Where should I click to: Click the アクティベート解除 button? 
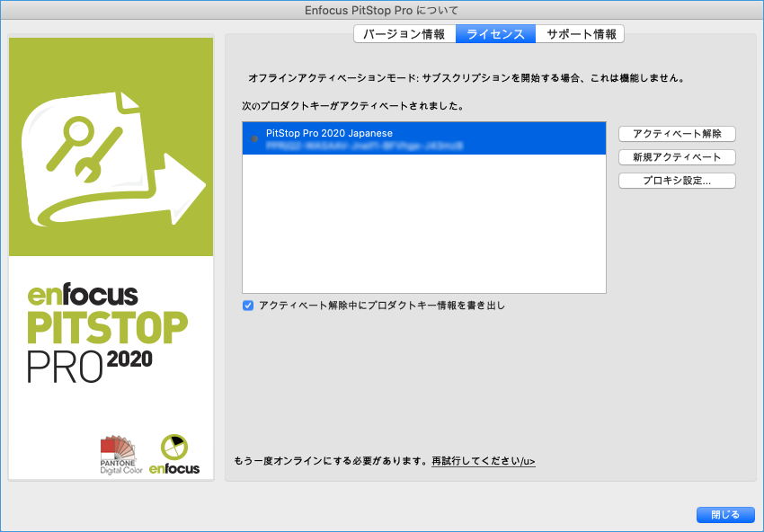click(x=677, y=134)
